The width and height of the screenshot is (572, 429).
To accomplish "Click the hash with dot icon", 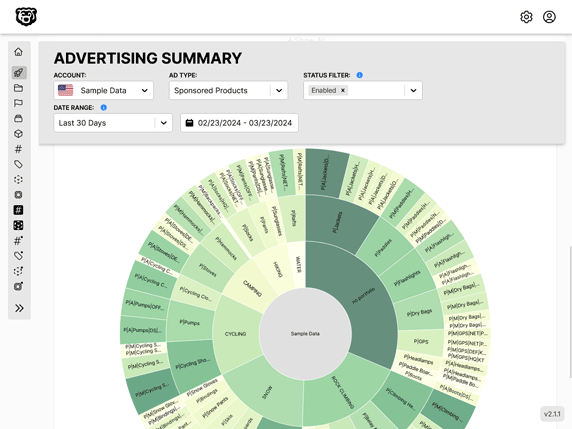I will click(19, 241).
